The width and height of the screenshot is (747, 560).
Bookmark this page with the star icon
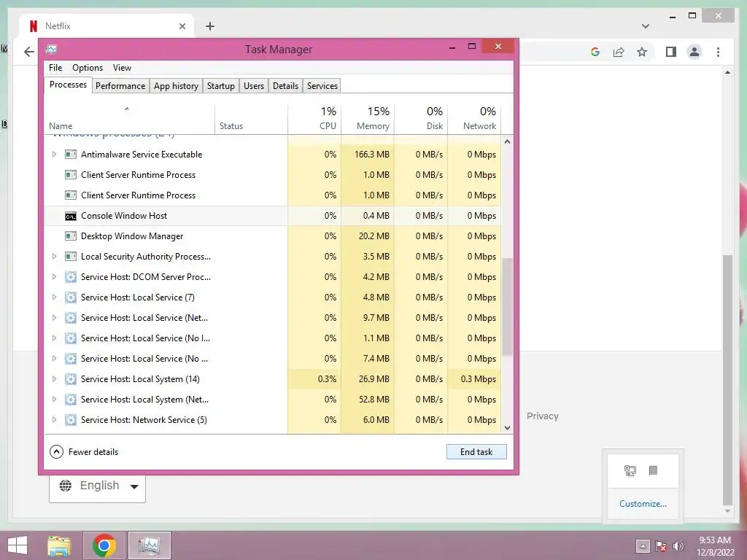[x=642, y=52]
